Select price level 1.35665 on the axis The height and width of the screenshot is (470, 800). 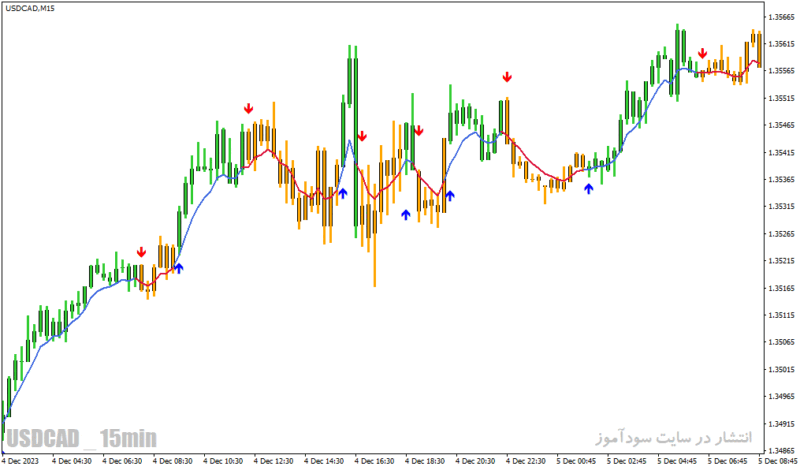coord(781,17)
